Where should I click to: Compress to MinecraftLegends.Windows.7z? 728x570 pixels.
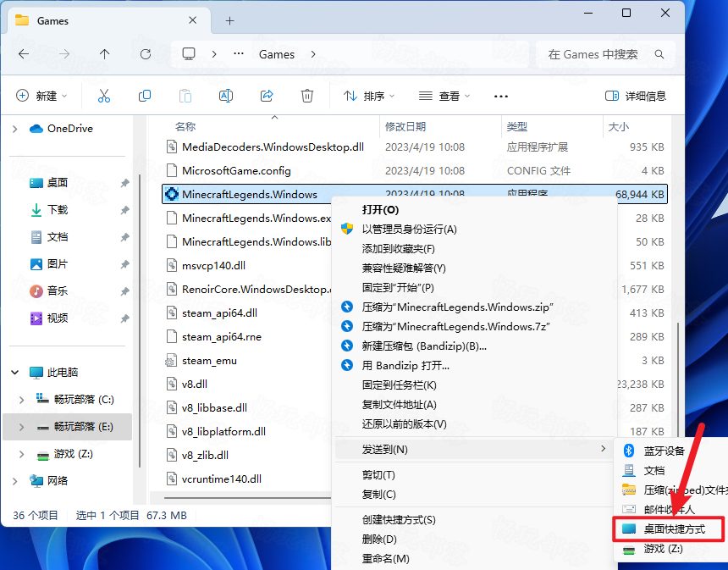(x=476, y=327)
